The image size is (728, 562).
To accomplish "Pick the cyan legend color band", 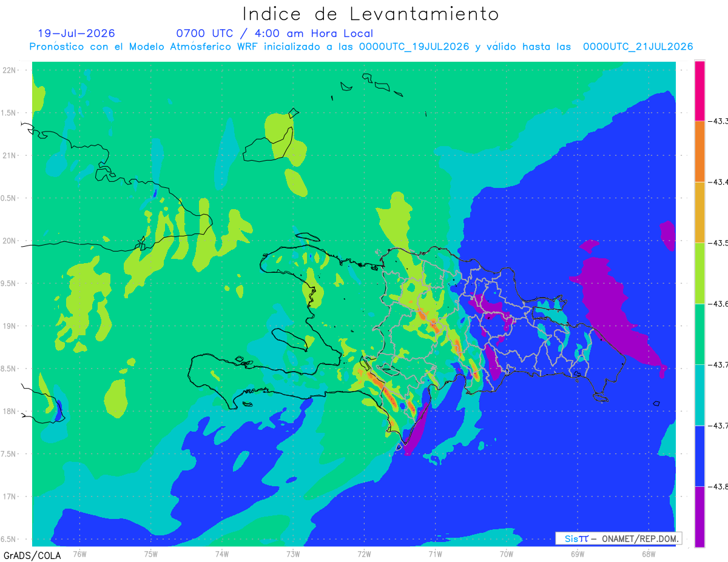I will click(x=699, y=395).
